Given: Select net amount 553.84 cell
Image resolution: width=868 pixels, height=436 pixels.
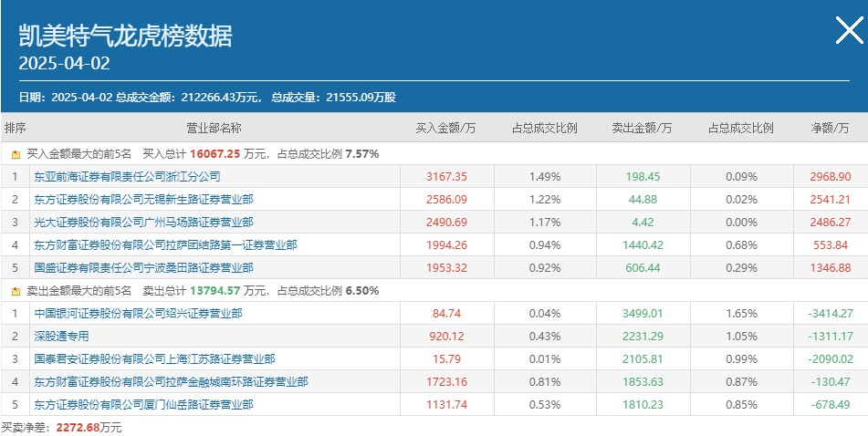Looking at the screenshot, I should (831, 244).
